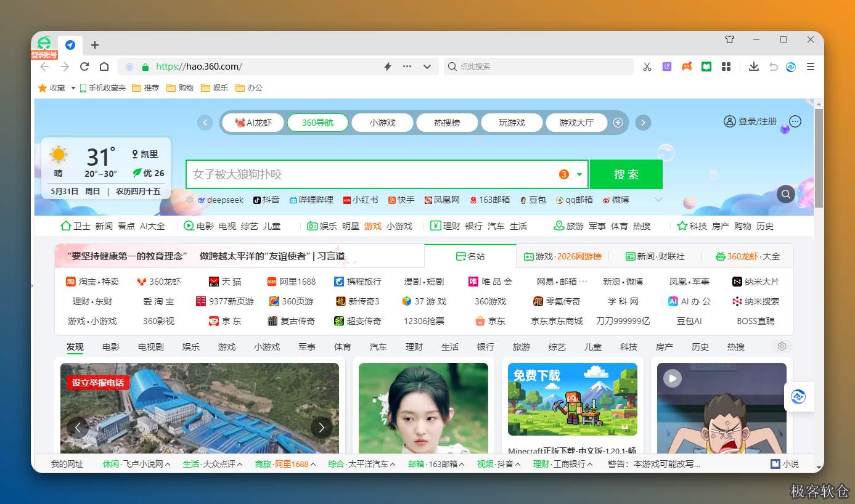Click the plus icon to add navigation pill
The height and width of the screenshot is (504, 855).
click(618, 123)
